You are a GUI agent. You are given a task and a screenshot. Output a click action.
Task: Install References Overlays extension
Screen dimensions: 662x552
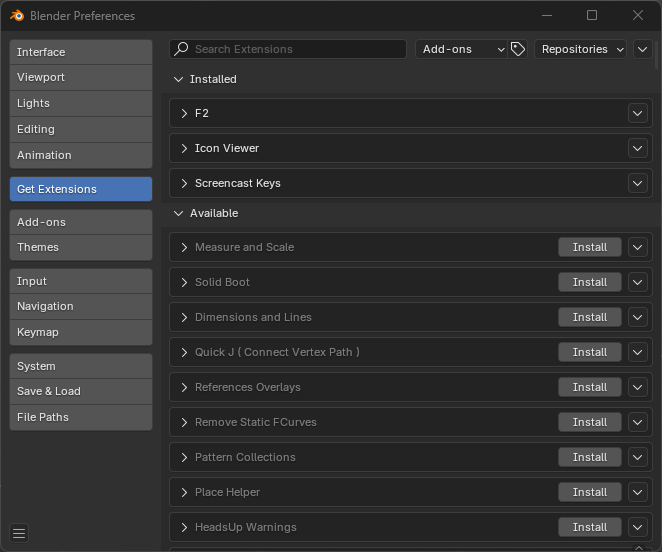click(590, 387)
